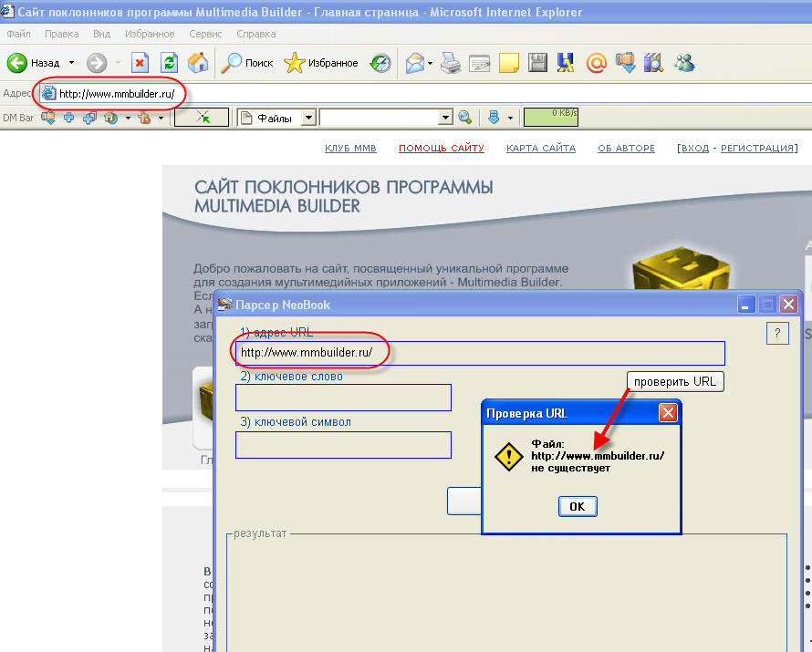The image size is (812, 652).
Task: Close the Проверка URL dialog
Action: click(668, 413)
